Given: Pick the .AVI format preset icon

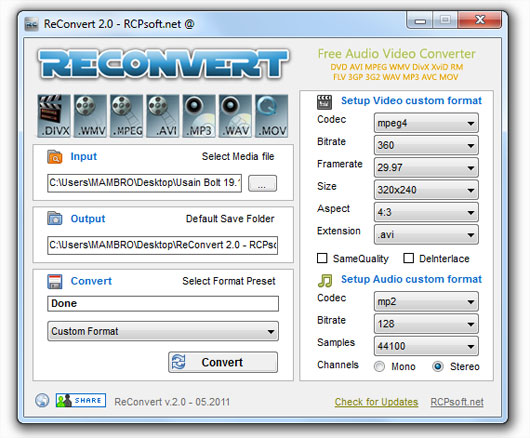Looking at the screenshot, I should tap(163, 116).
